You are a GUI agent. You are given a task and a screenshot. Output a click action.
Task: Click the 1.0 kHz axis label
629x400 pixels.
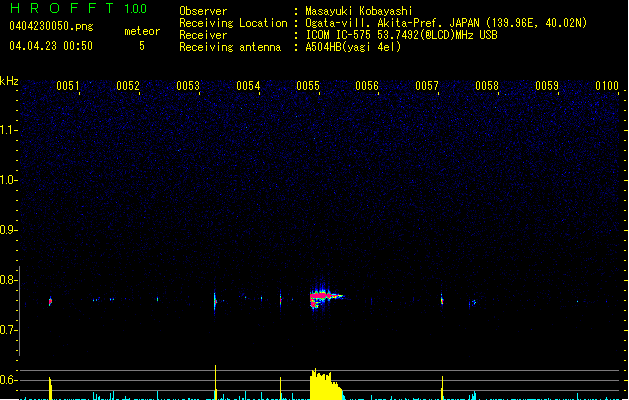pos(8,179)
